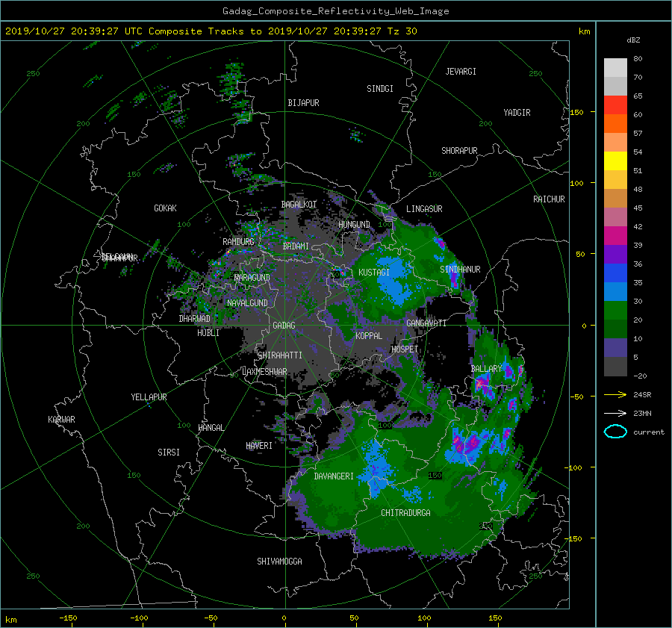Click the 150 tick on bottom km axis
The image size is (672, 628).
tap(495, 618)
